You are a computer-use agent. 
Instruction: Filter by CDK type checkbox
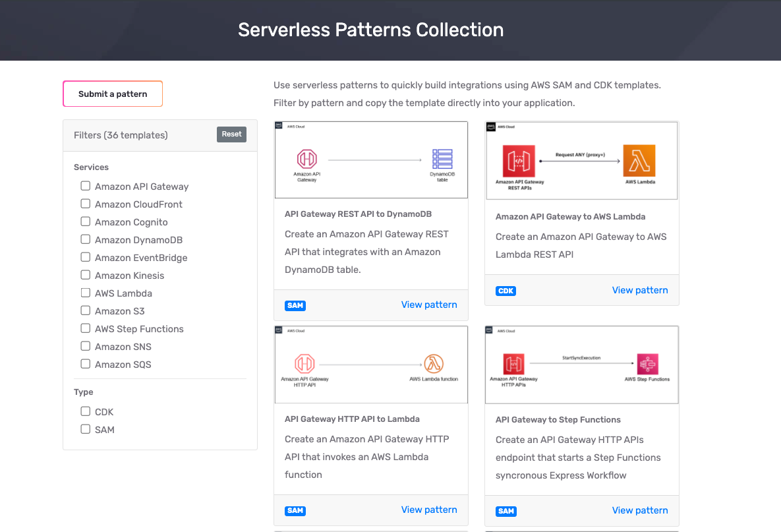coord(86,411)
